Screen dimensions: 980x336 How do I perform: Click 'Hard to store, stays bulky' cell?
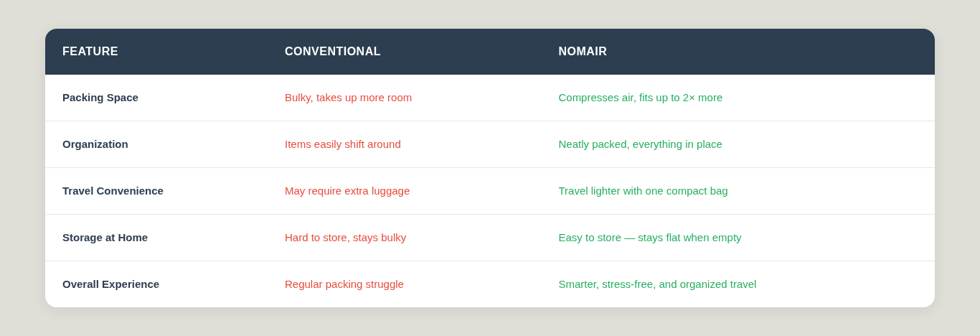tap(345, 238)
